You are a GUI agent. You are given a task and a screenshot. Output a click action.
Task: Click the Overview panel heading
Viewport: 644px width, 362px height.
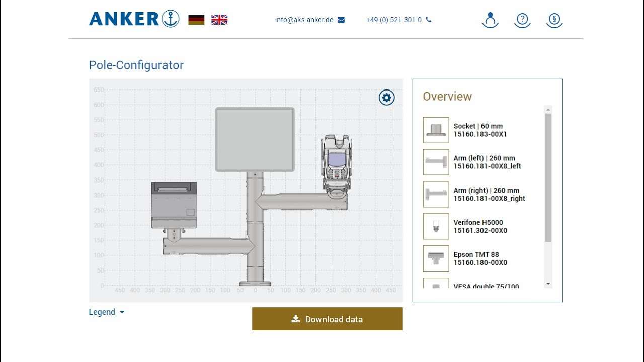[x=447, y=96]
